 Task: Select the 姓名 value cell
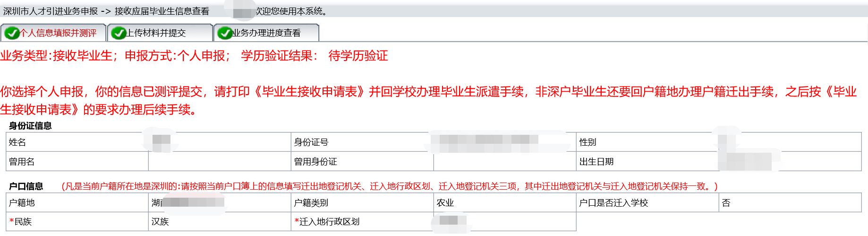coord(220,142)
